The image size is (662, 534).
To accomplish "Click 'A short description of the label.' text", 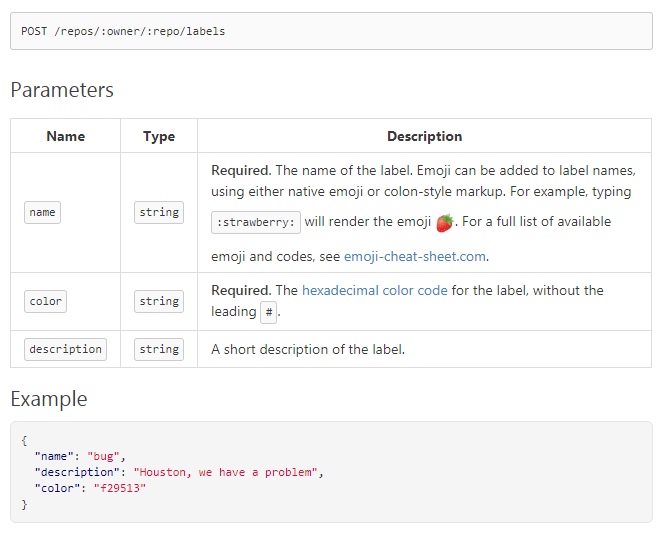I will click(308, 350).
